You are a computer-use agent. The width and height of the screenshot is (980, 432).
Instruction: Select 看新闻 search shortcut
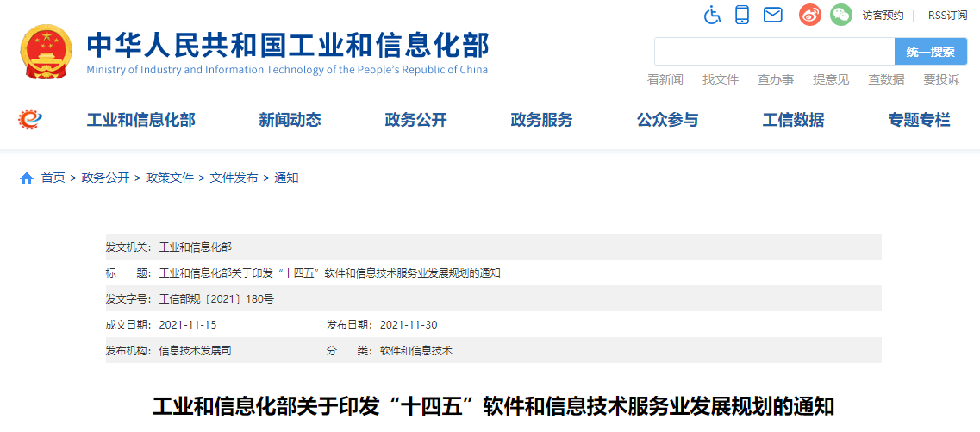coord(665,79)
